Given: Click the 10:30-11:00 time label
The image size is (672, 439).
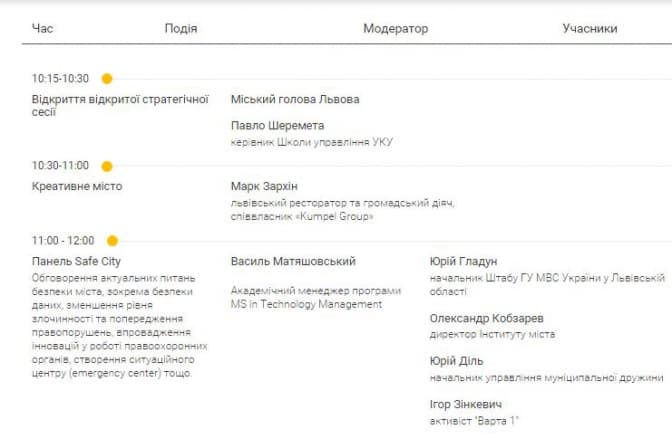Looking at the screenshot, I should click(60, 166).
